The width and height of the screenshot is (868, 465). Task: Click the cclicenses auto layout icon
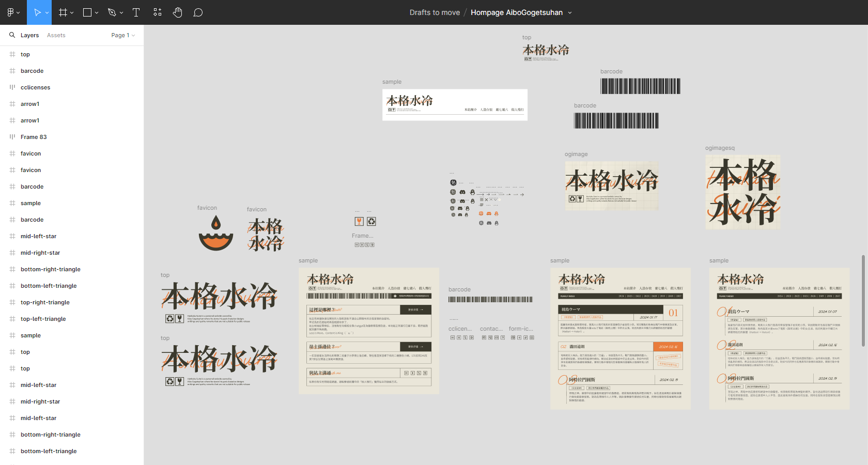(12, 87)
